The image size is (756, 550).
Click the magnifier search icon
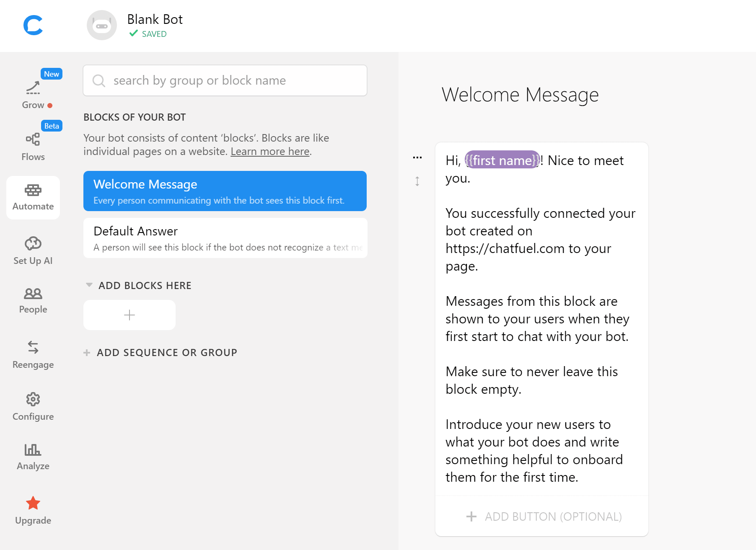click(99, 80)
